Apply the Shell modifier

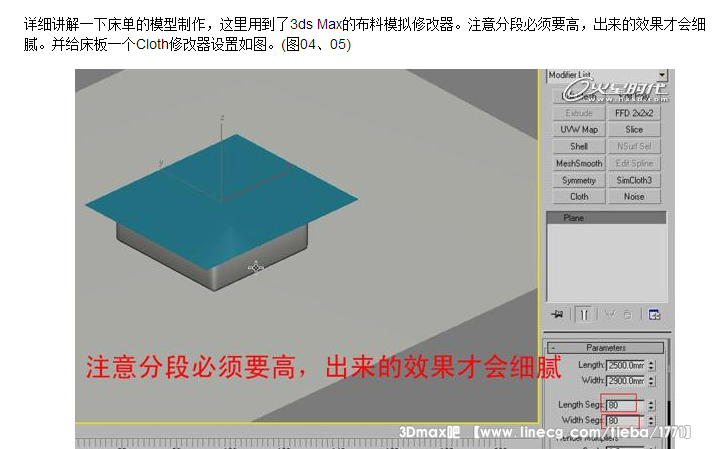579,146
